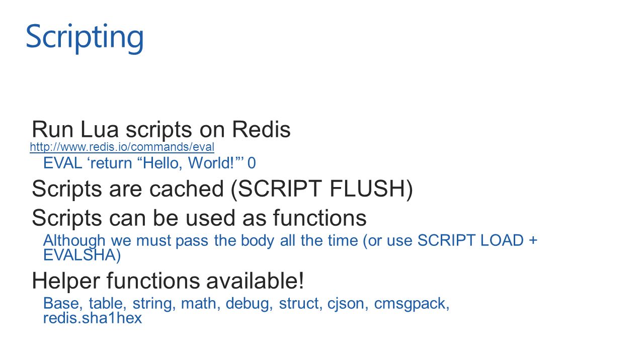Click the SCRIPT LOAD + text
The image size is (644, 362).
click(x=477, y=240)
